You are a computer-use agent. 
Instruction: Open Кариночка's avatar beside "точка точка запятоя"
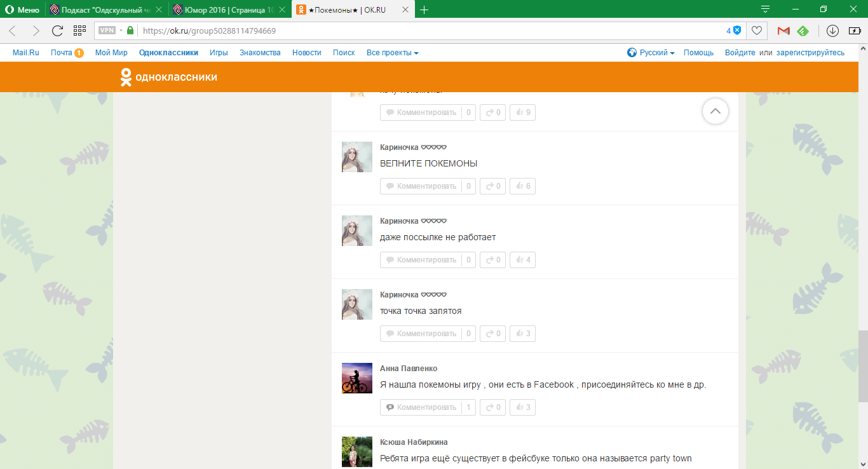(357, 304)
